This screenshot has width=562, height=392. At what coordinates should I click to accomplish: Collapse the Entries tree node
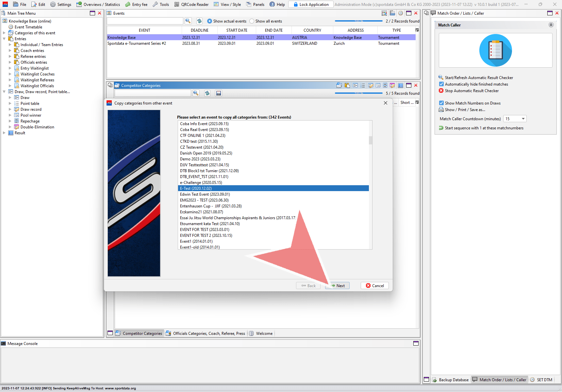pos(4,39)
